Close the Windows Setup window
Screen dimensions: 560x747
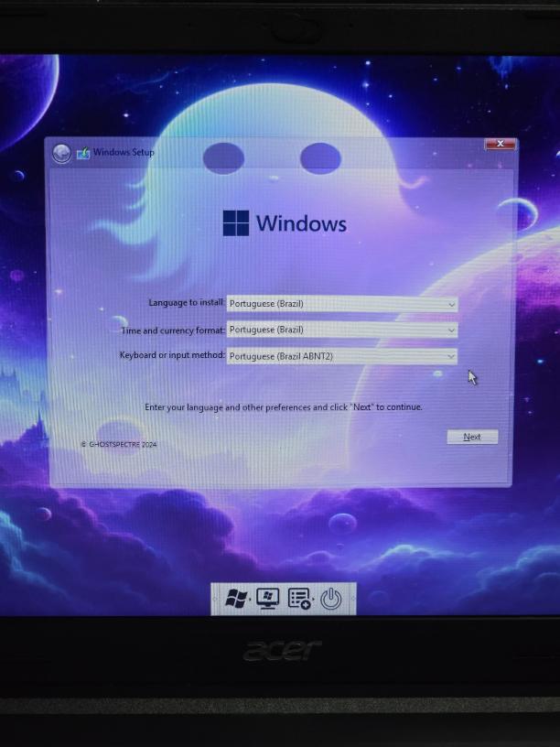click(500, 144)
